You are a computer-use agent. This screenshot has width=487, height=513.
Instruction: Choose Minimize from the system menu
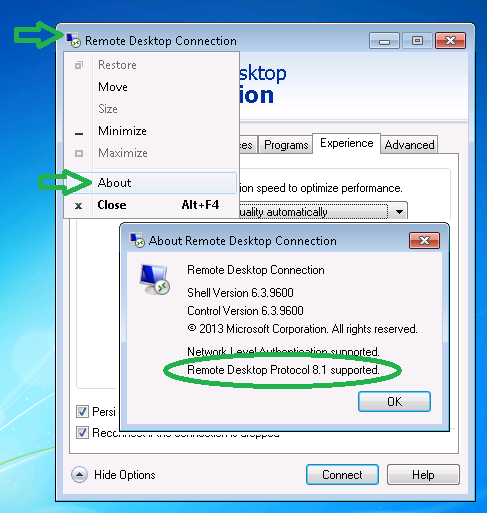(x=151, y=131)
